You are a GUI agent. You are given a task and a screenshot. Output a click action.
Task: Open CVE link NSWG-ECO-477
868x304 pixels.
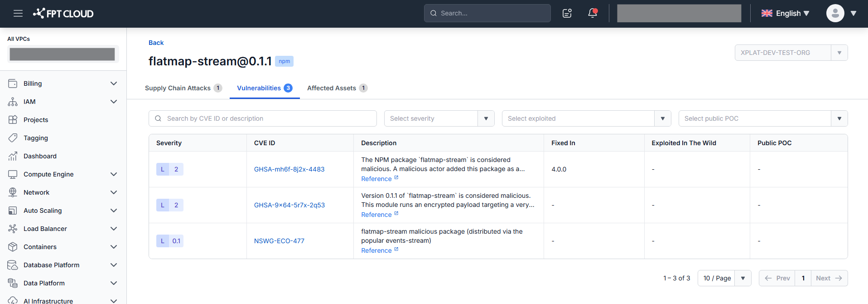279,241
